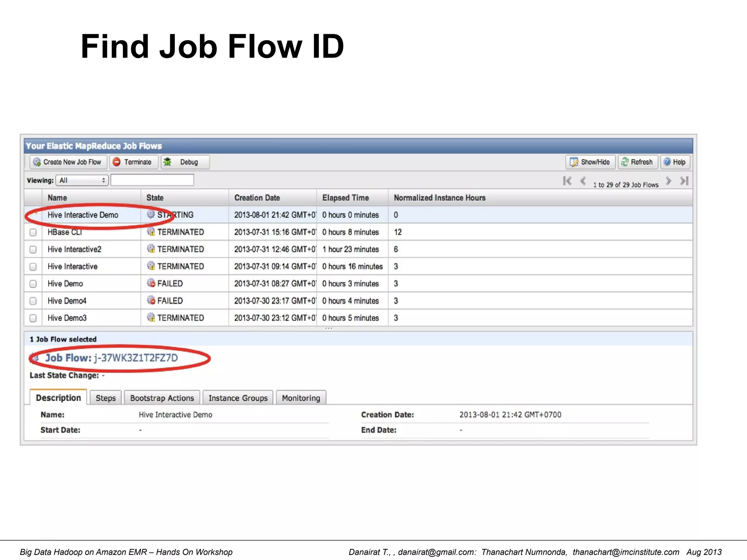
Task: Click the blue Help question icon
Action: [667, 162]
